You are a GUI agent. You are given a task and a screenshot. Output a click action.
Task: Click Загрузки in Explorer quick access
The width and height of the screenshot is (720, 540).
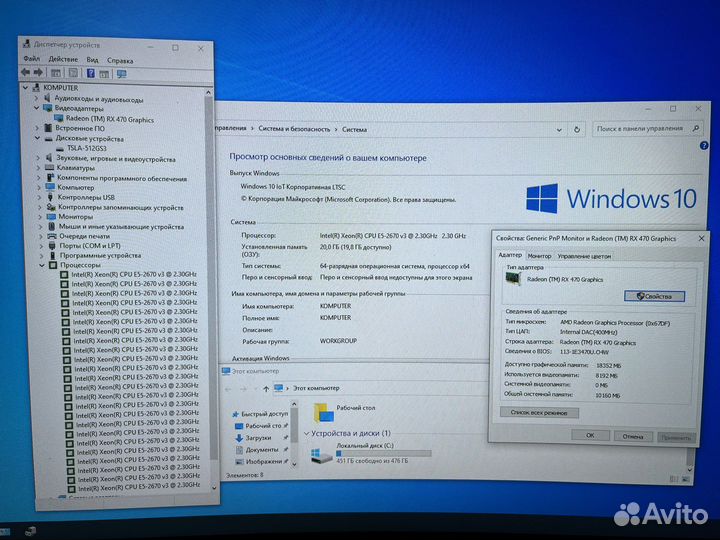point(259,438)
